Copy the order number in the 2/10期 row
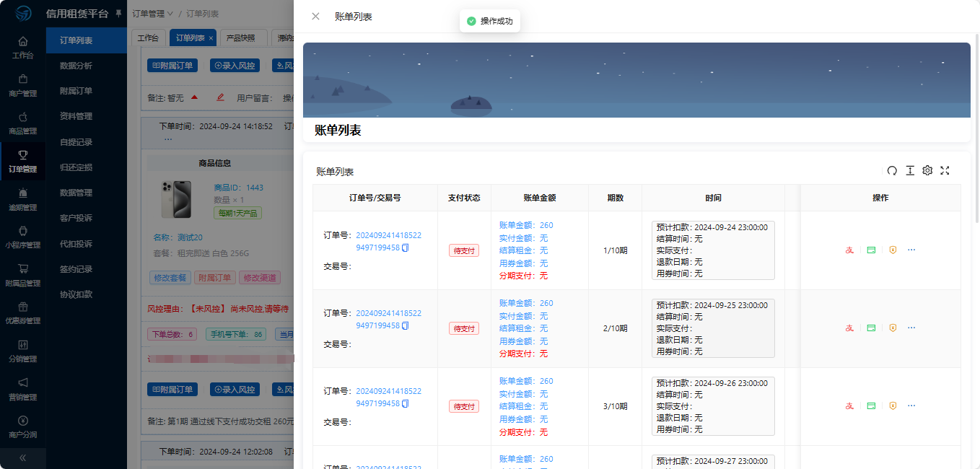The width and height of the screenshot is (980, 469). (406, 326)
